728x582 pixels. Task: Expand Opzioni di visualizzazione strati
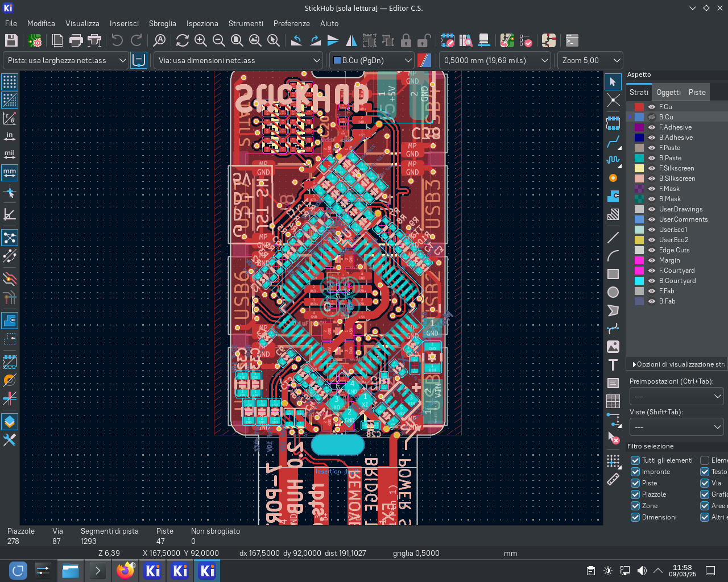tap(677, 364)
